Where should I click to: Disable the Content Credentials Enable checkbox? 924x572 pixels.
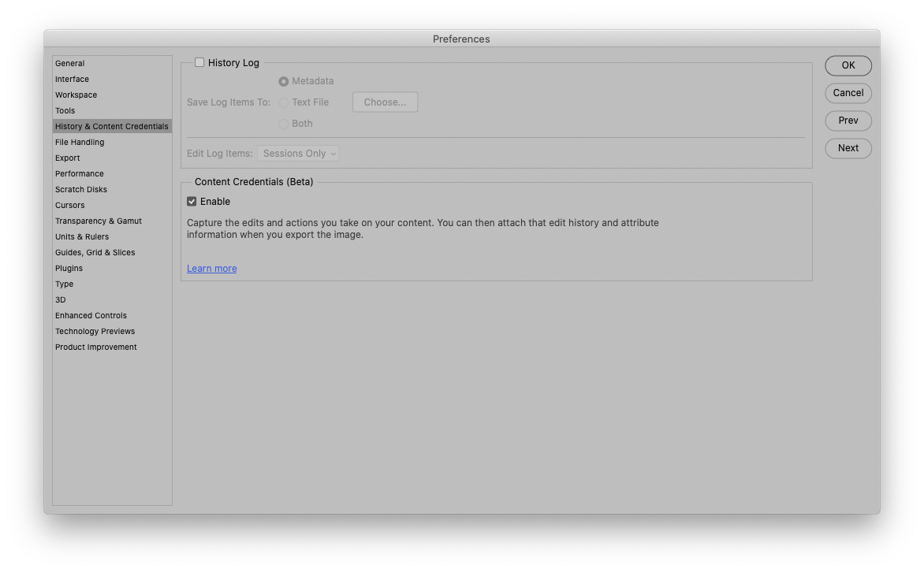(x=192, y=201)
